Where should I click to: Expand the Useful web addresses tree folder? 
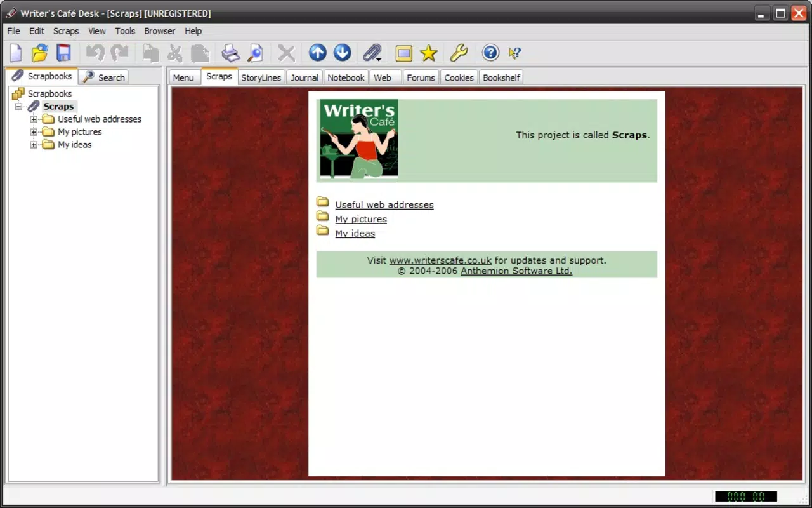pyautogui.click(x=34, y=119)
